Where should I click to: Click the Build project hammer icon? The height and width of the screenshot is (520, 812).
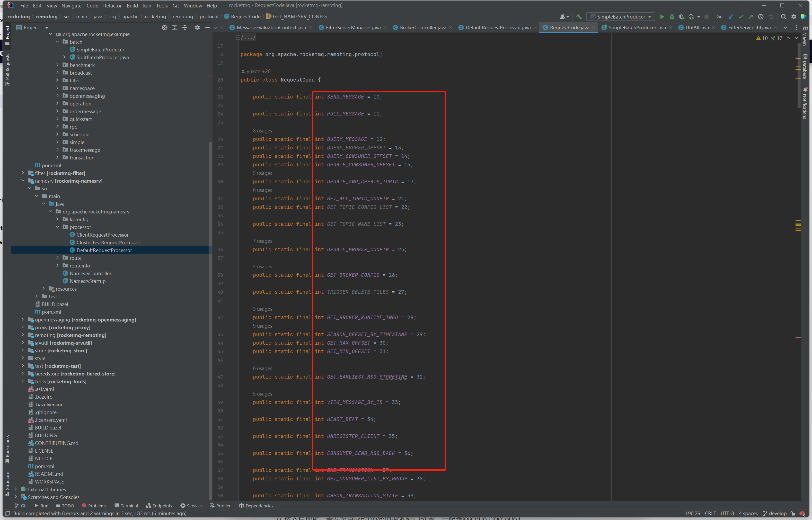click(579, 16)
